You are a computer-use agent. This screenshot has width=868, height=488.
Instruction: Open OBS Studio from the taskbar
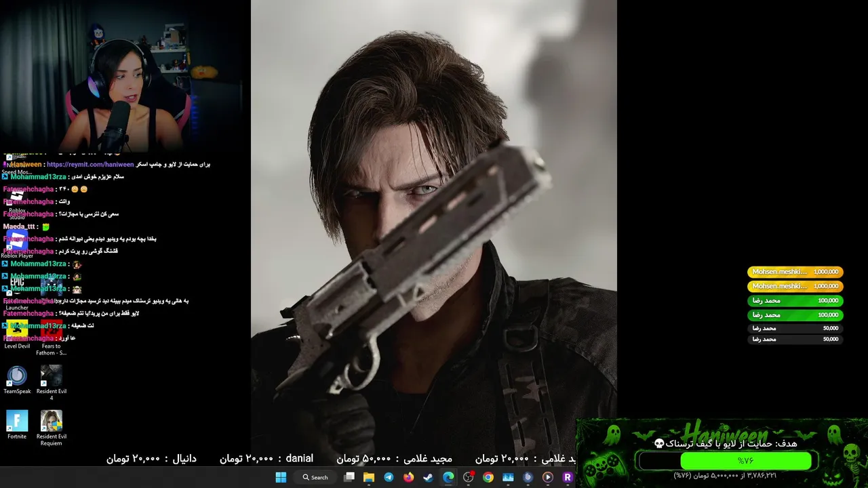468,477
